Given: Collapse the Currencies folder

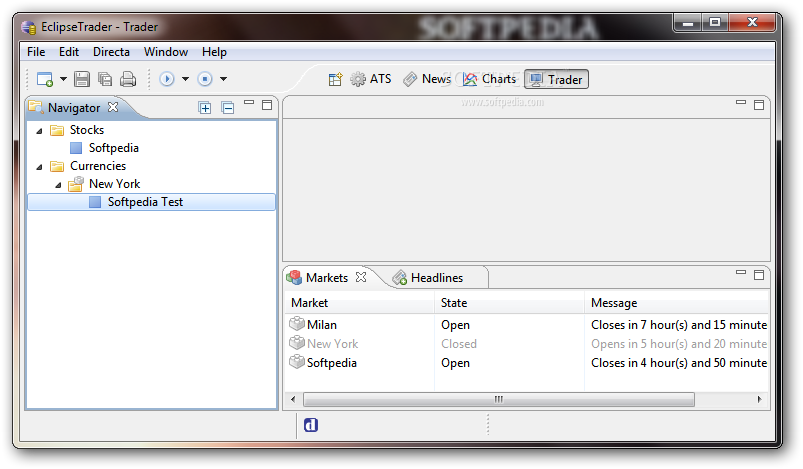Looking at the screenshot, I should pyautogui.click(x=39, y=167).
